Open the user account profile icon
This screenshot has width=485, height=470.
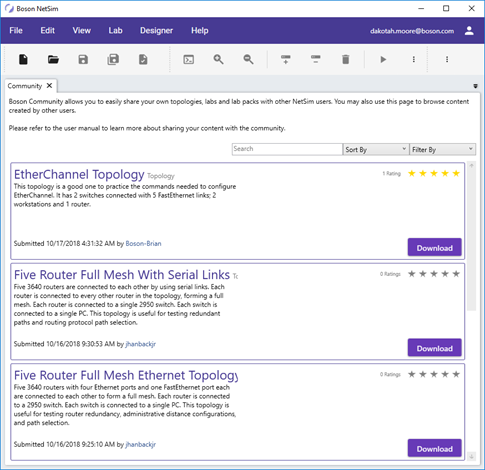[x=469, y=31]
